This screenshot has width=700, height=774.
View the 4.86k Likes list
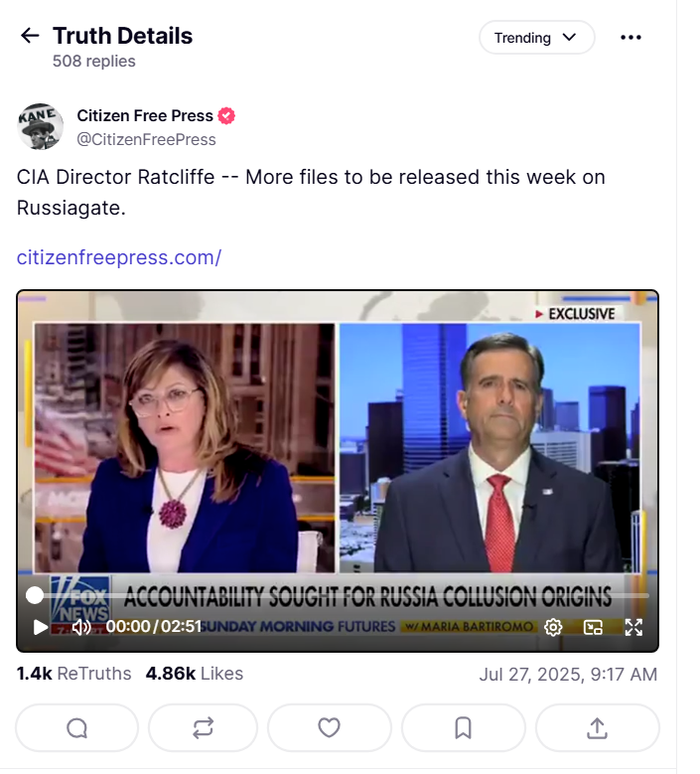coord(195,674)
